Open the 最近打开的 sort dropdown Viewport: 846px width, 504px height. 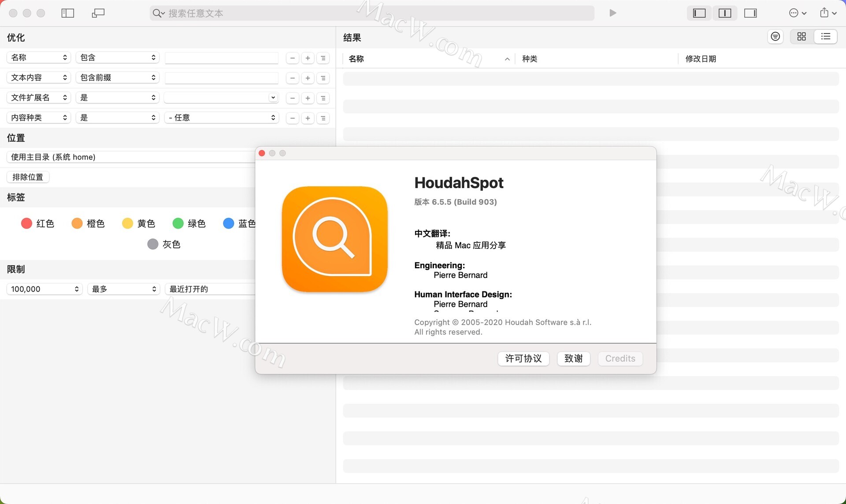[210, 289]
